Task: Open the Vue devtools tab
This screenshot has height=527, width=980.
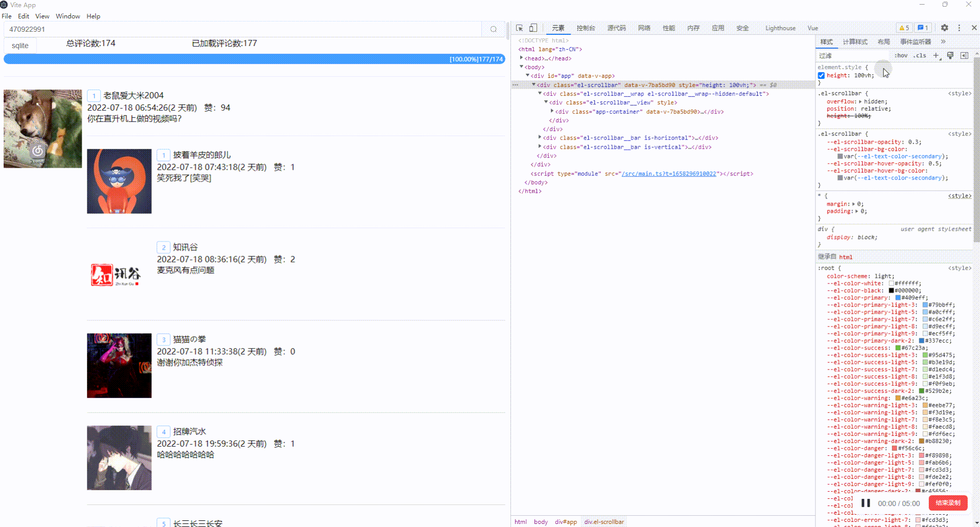Action: [x=813, y=28]
